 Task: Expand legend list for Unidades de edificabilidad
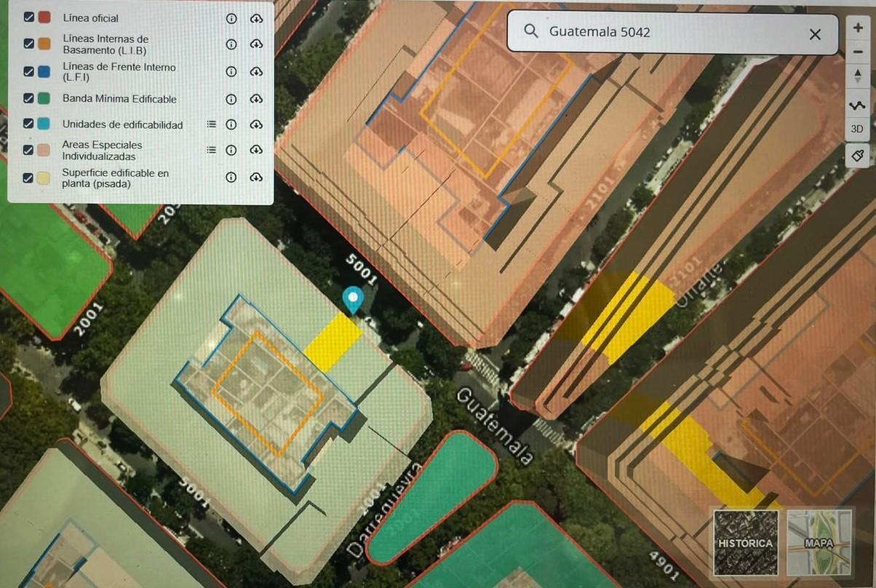tap(211, 124)
